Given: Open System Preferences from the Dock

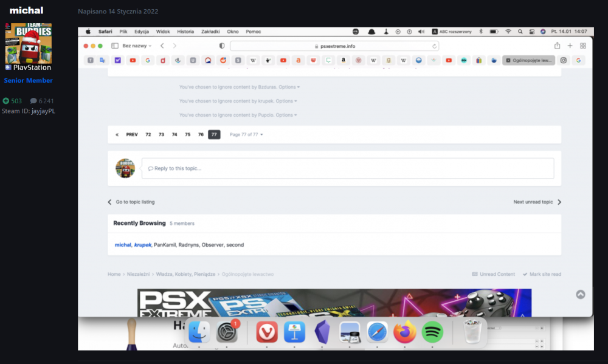Looking at the screenshot, I should (x=227, y=332).
